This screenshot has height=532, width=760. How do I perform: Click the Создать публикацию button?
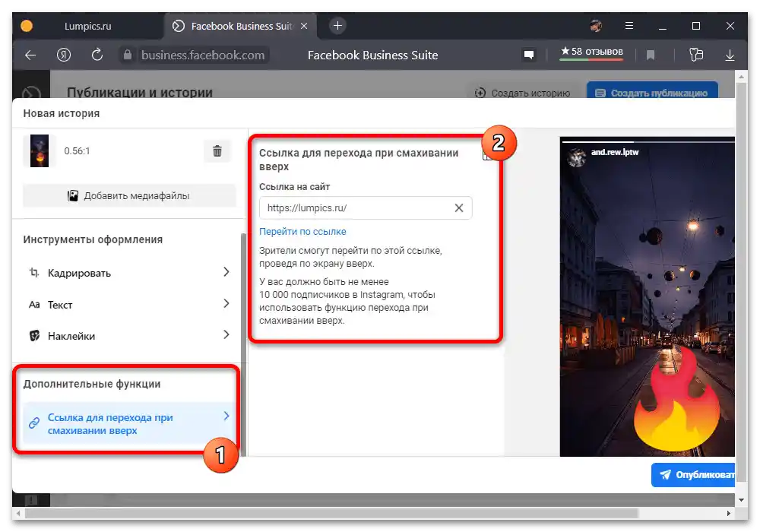coord(652,92)
